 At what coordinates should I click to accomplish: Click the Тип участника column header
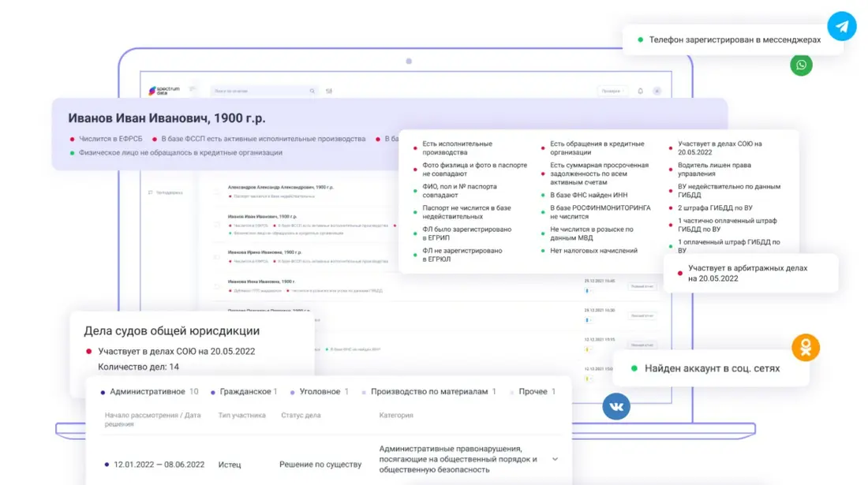tap(242, 416)
